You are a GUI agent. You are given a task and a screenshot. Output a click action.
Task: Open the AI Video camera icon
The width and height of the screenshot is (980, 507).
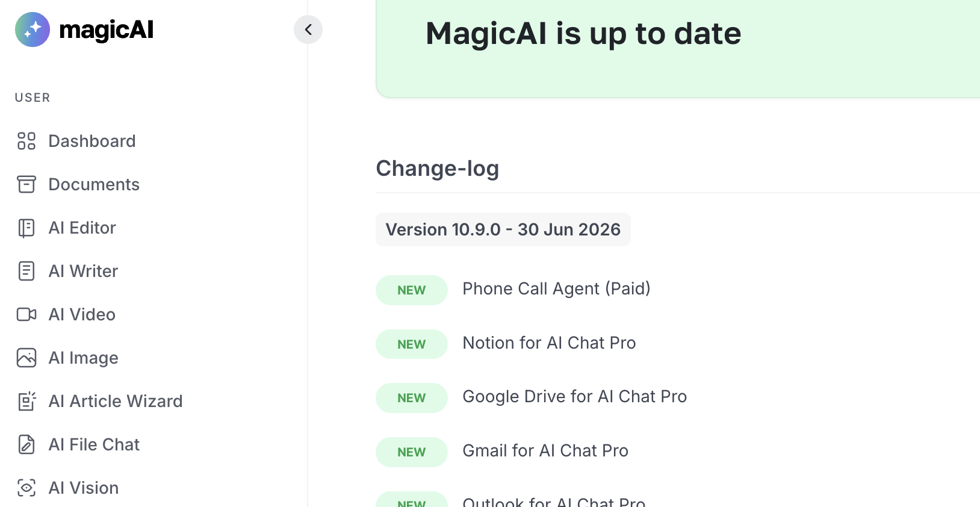26,314
